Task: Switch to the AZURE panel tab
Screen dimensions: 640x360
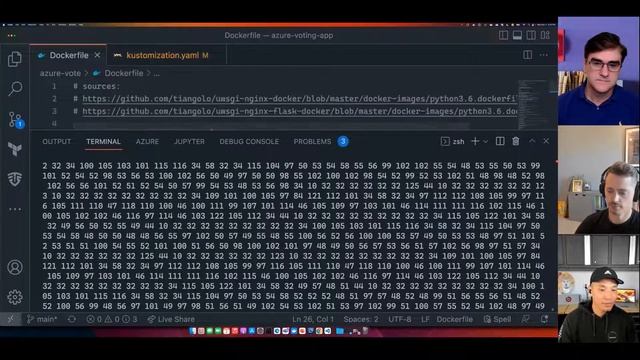Action: click(147, 141)
